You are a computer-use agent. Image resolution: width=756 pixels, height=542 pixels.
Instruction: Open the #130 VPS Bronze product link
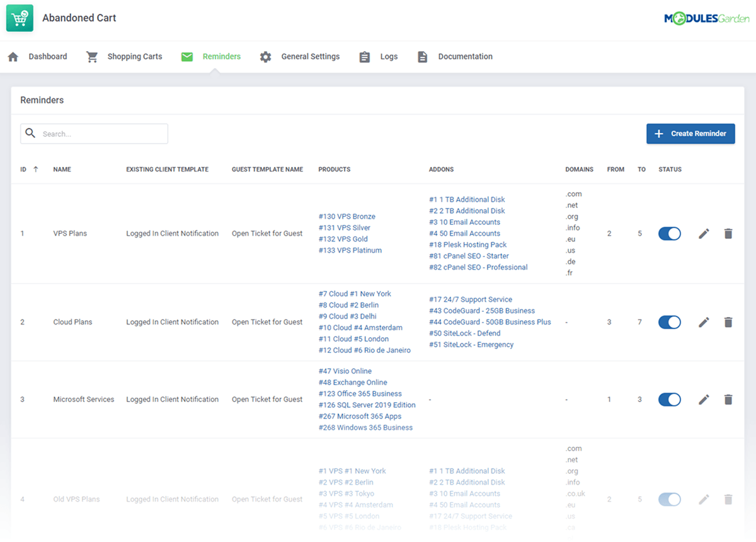346,217
